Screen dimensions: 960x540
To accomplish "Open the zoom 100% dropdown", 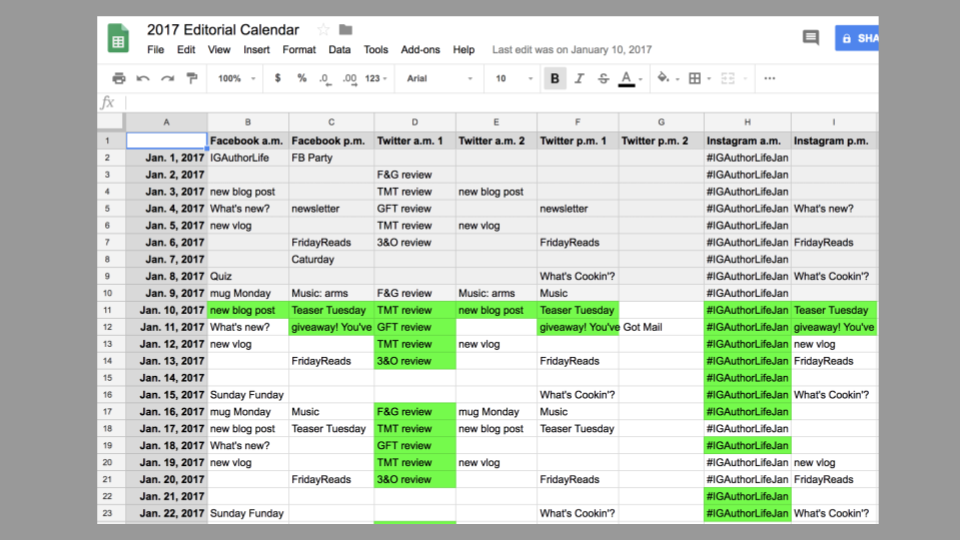I will coord(237,78).
